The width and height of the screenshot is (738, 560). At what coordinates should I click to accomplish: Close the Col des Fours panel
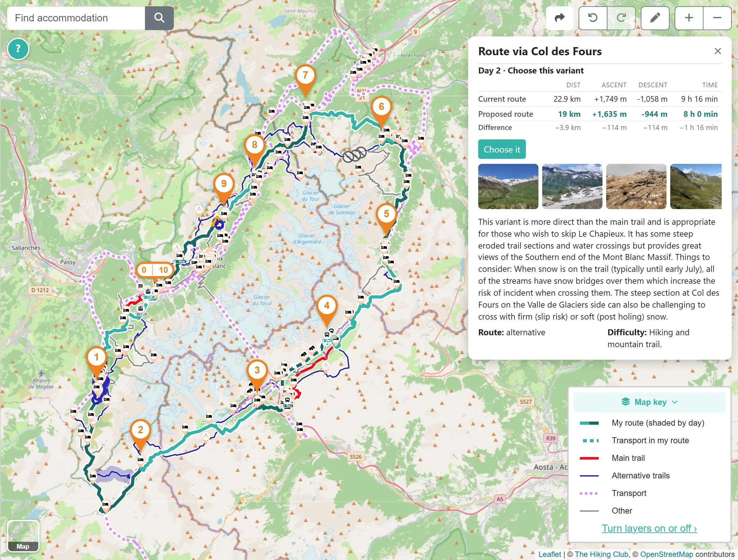point(718,51)
